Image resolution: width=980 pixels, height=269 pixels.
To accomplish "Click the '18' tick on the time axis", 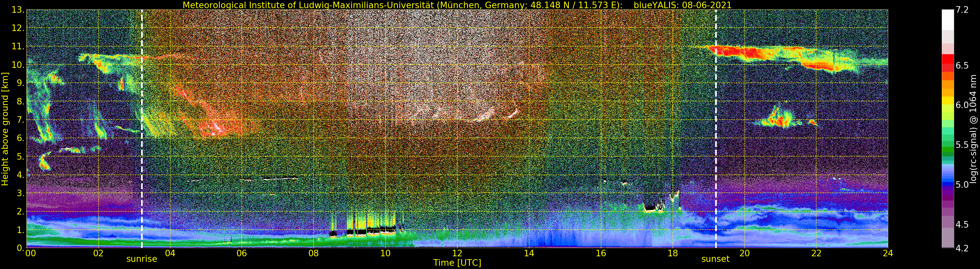I will click(673, 253).
